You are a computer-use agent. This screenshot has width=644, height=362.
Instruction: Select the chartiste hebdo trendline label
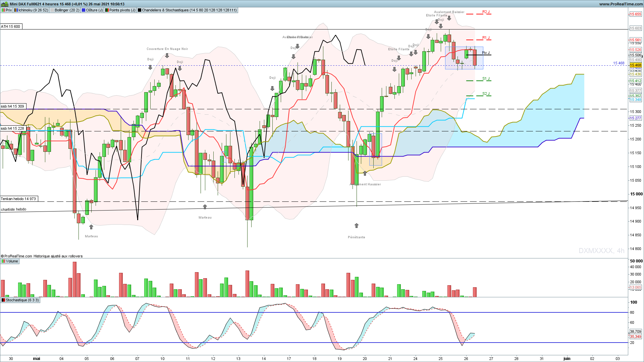click(13, 209)
